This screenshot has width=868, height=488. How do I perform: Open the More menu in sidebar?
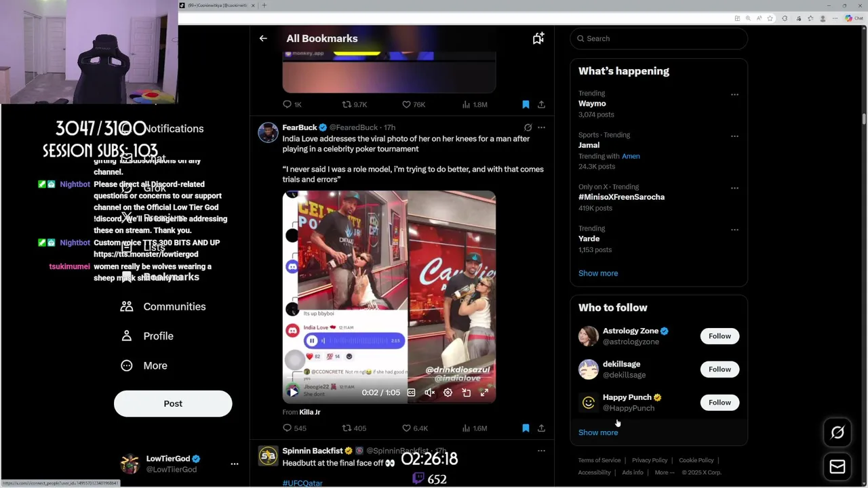click(144, 365)
